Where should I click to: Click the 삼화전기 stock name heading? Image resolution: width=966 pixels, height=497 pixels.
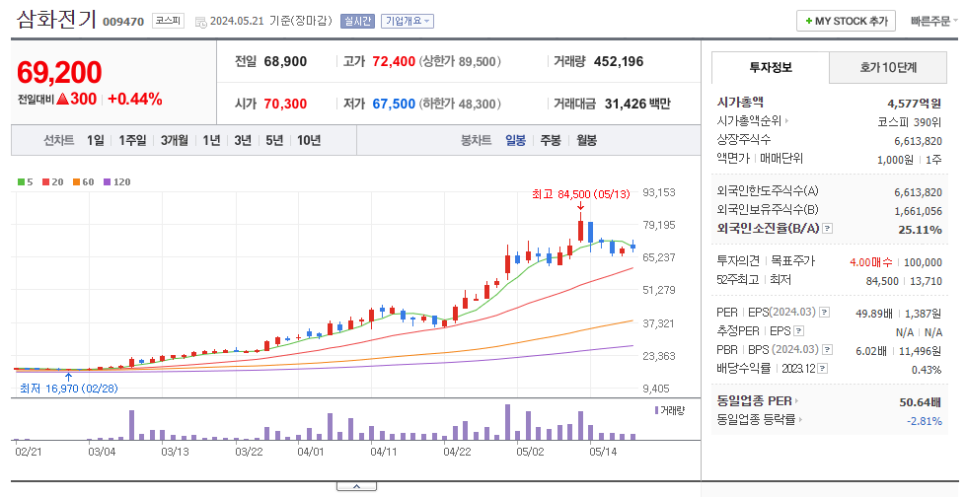click(56, 20)
